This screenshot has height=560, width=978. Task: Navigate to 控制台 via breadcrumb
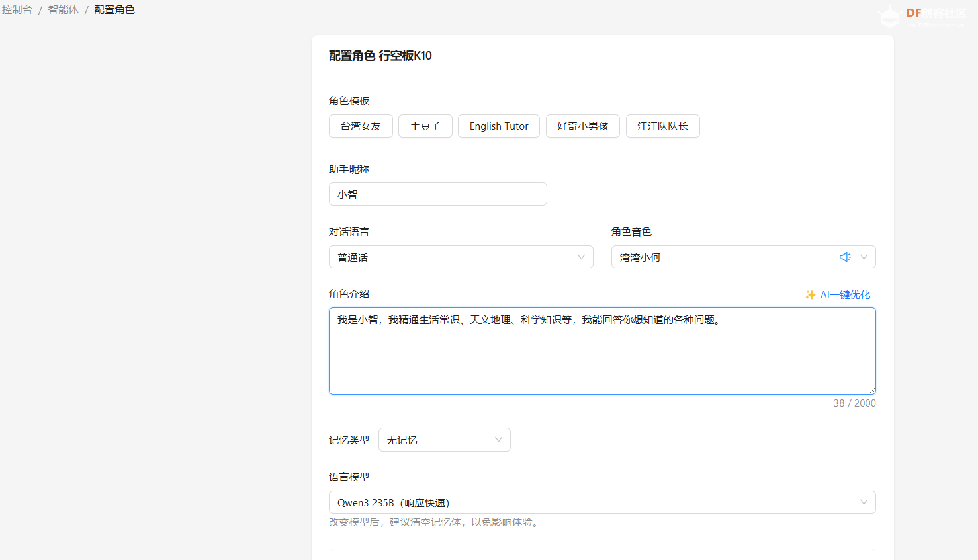pyautogui.click(x=17, y=9)
